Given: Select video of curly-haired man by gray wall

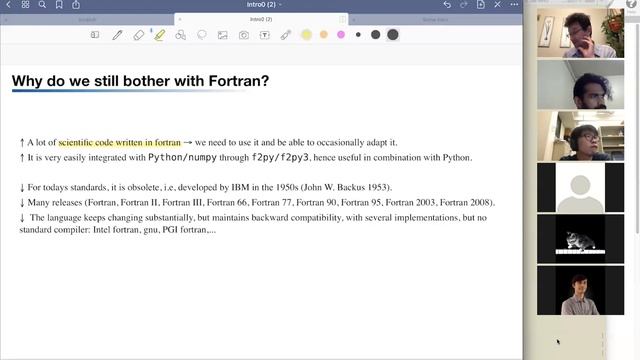Looking at the screenshot, I should [580, 84].
